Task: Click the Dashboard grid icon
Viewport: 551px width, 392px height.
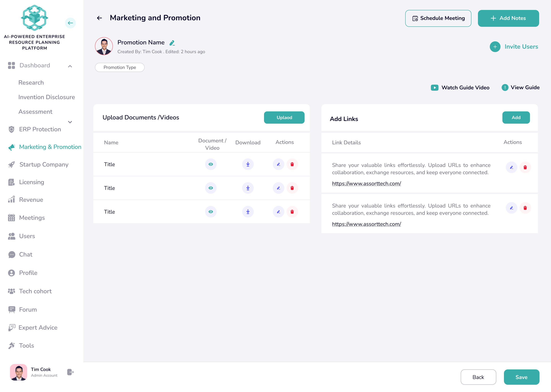Action: (11, 65)
